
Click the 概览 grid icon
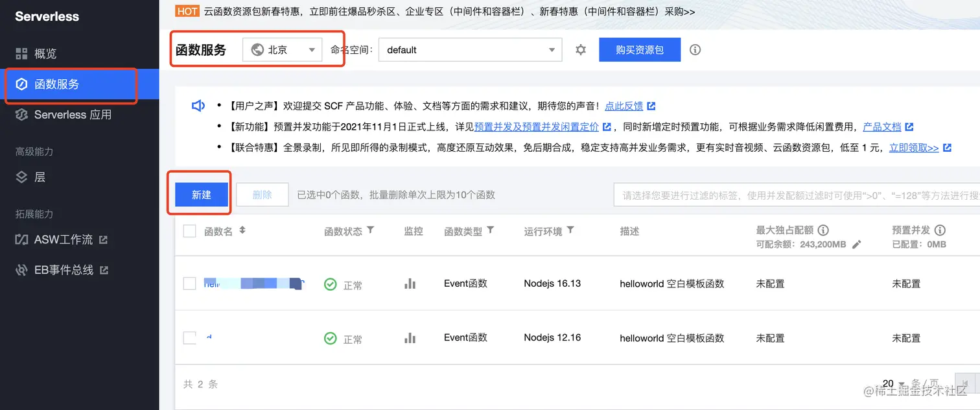tap(21, 54)
